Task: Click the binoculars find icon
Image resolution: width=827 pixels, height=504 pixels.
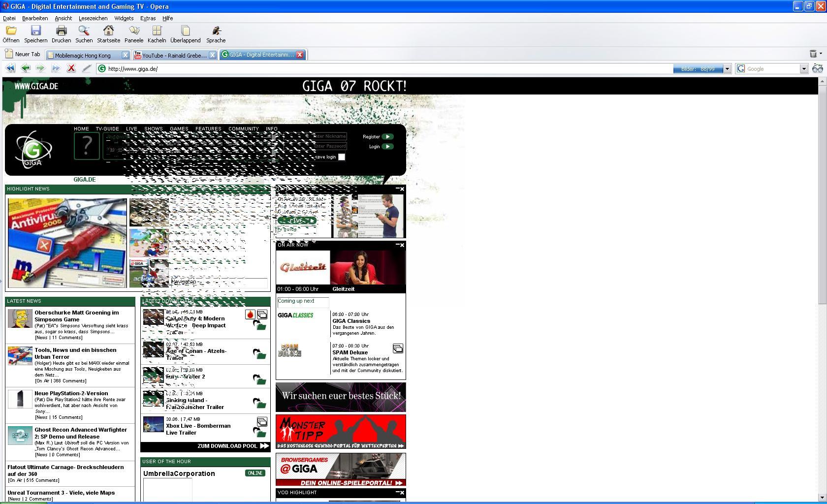Action: [818, 68]
